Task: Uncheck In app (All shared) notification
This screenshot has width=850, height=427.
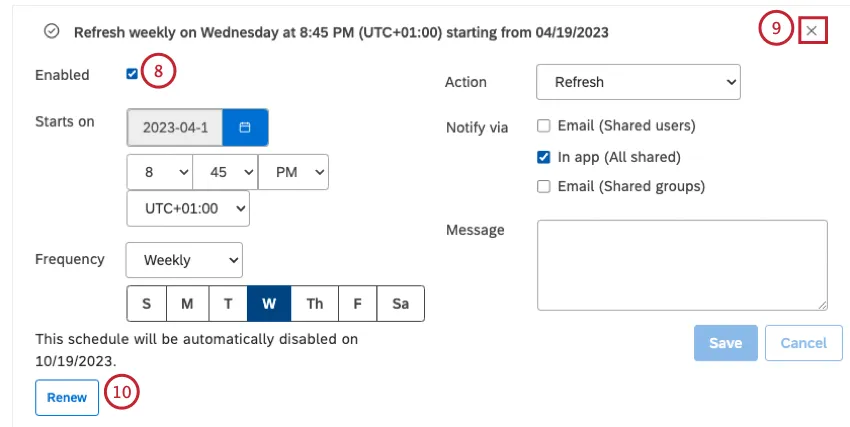Action: pyautogui.click(x=543, y=157)
